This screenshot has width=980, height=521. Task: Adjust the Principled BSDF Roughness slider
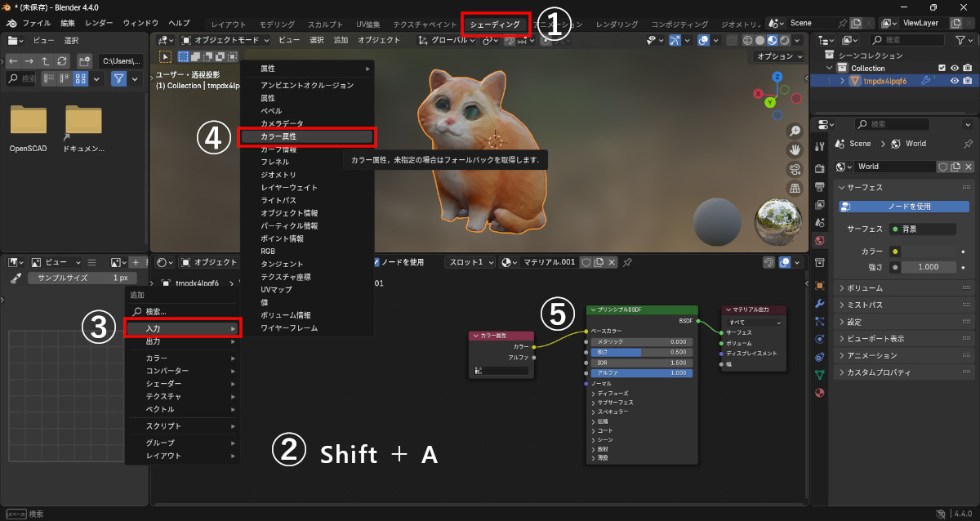642,352
